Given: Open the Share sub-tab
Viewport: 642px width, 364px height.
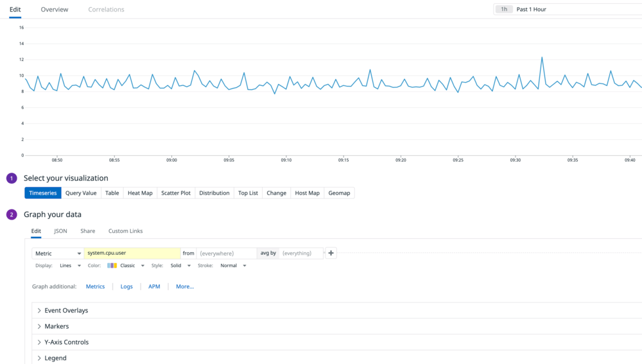Looking at the screenshot, I should 87,231.
